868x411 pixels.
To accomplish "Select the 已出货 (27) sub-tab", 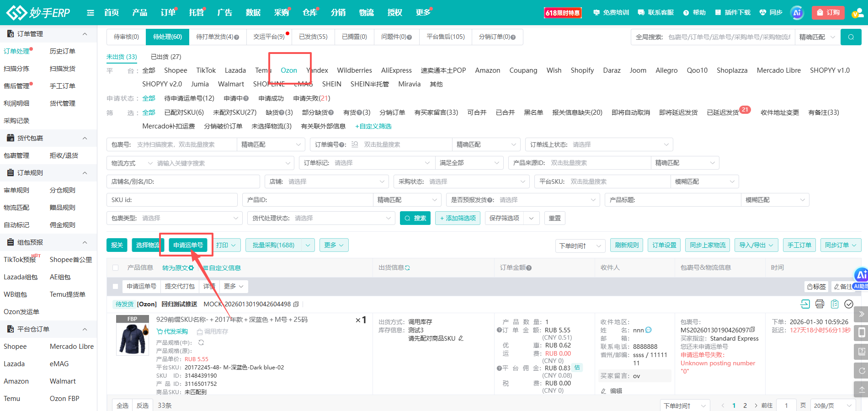I will (x=166, y=57).
